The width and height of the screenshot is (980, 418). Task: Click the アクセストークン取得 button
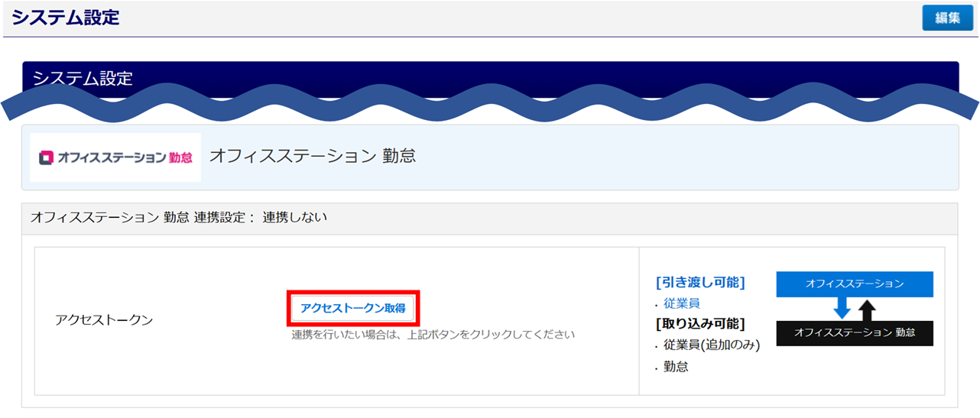(352, 309)
